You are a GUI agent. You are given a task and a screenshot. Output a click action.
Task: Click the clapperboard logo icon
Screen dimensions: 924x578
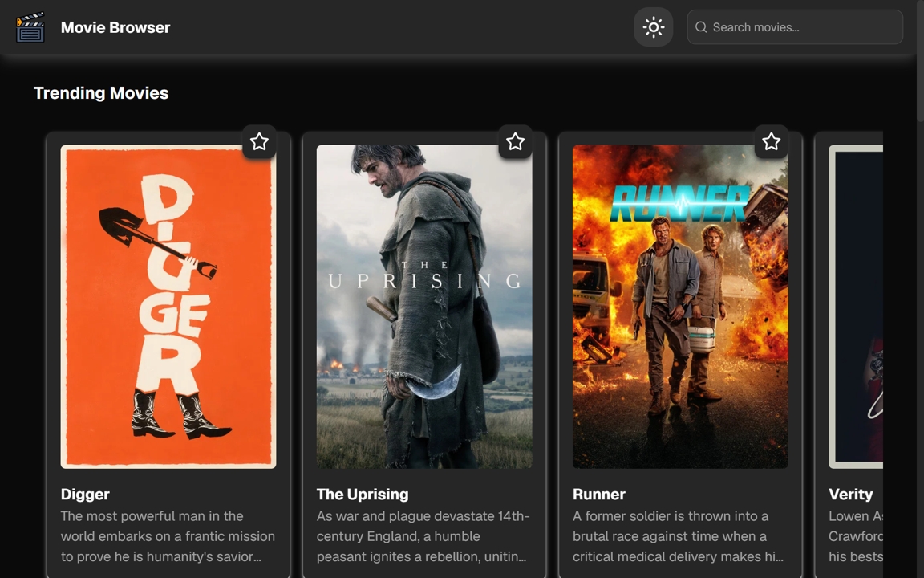tap(30, 27)
